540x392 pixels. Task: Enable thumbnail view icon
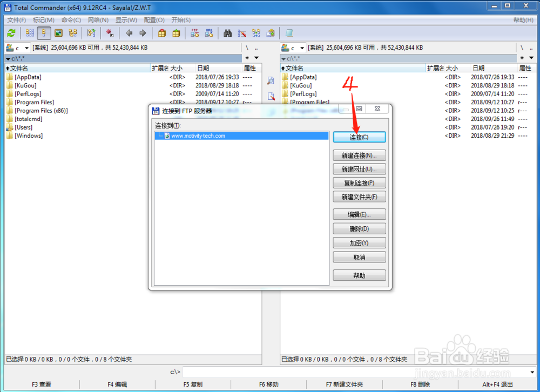point(58,33)
